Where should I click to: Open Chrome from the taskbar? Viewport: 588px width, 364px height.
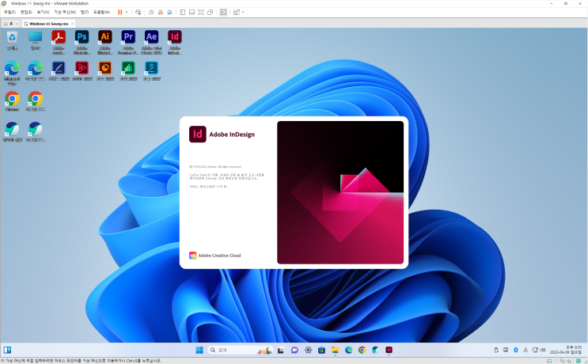tap(362, 350)
